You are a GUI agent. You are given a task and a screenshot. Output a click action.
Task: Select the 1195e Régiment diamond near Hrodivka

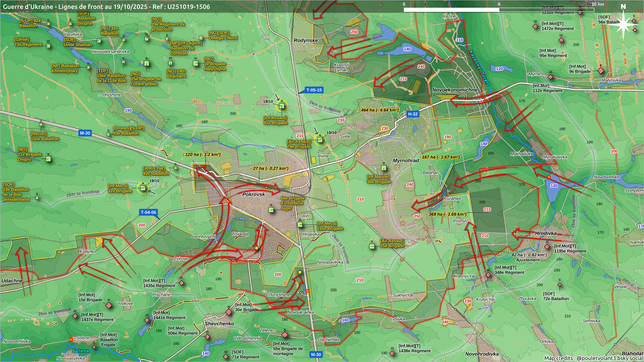(547, 247)
